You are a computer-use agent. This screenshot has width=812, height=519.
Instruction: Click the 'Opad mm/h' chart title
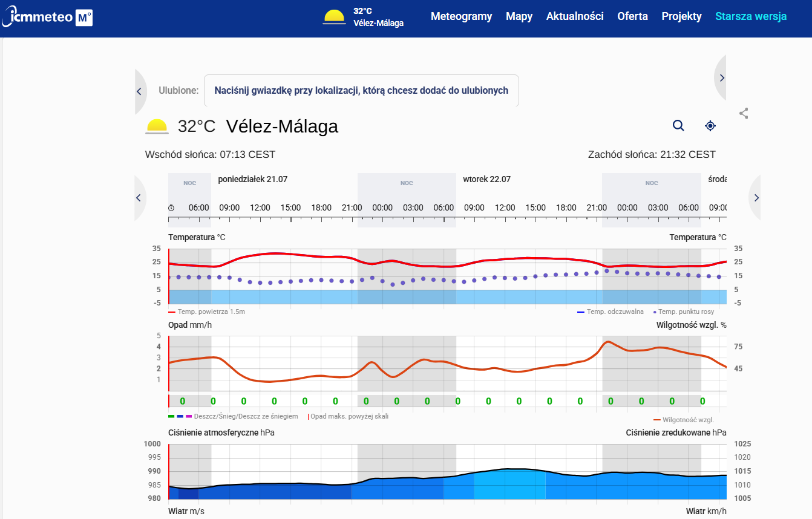point(190,325)
